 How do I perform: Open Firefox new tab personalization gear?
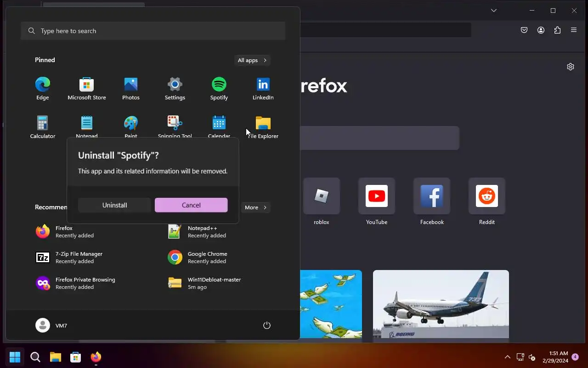tap(571, 67)
